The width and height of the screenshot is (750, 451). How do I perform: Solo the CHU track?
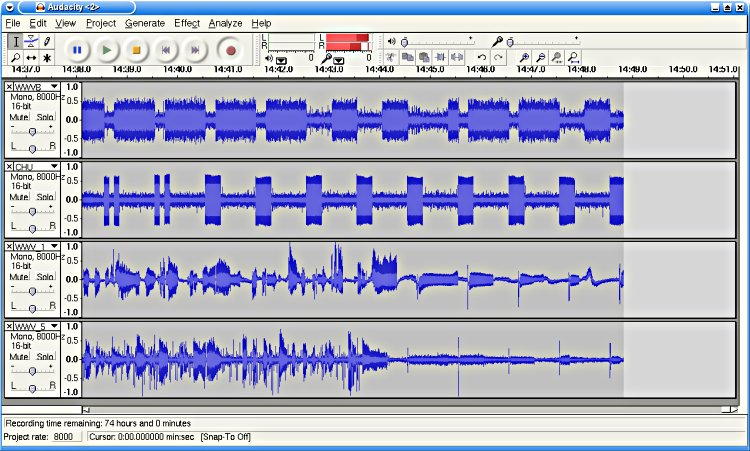tap(45, 198)
